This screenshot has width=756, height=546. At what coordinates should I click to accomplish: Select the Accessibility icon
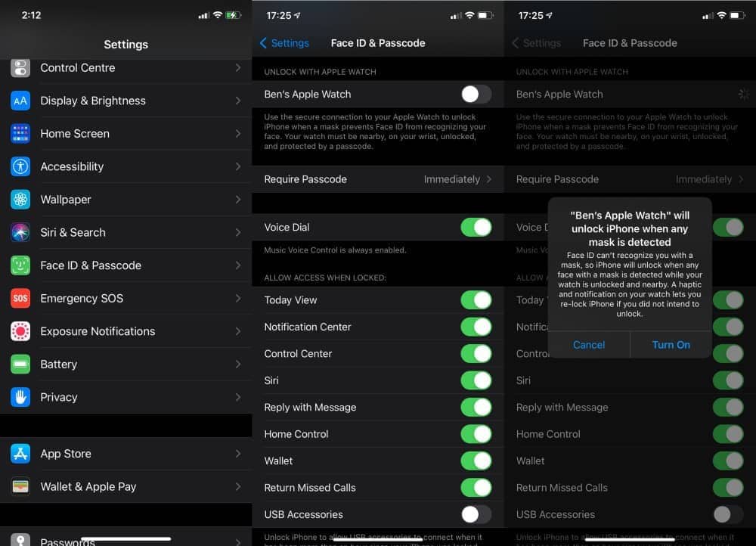point(20,166)
